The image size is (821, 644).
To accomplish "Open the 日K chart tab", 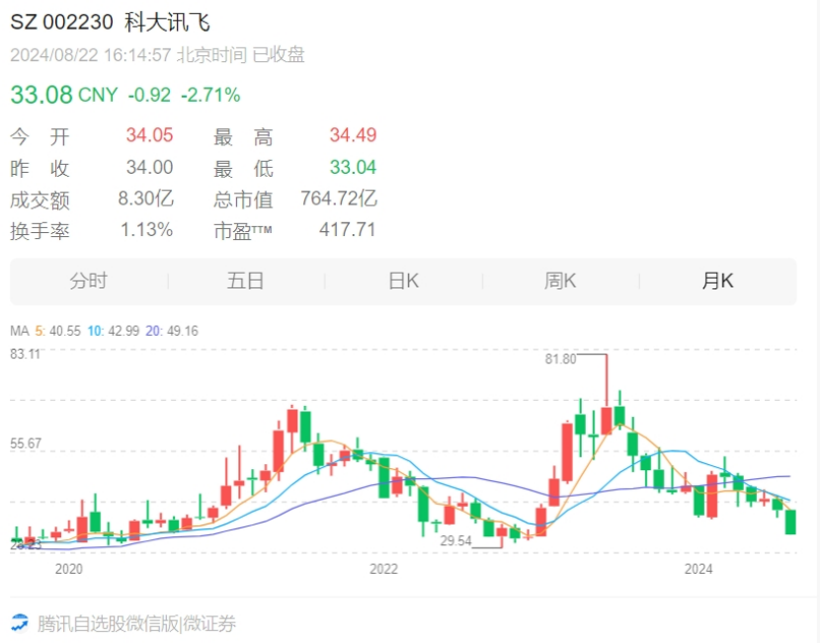I will tap(403, 282).
